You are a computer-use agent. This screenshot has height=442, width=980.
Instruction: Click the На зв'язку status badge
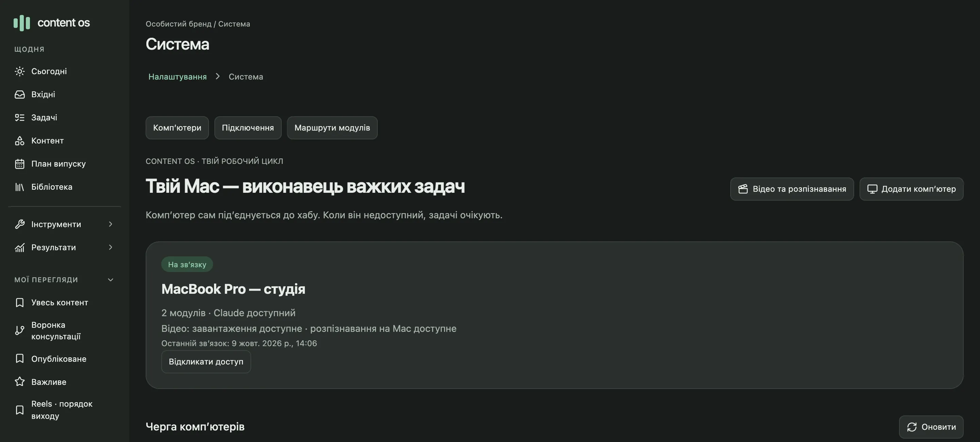pos(187,265)
